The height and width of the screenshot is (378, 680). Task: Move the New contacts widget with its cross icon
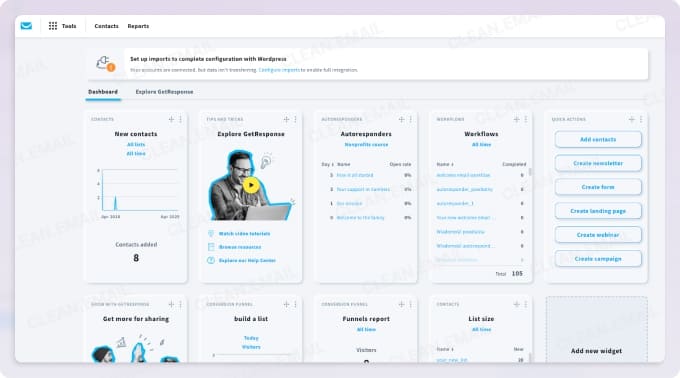click(x=171, y=119)
